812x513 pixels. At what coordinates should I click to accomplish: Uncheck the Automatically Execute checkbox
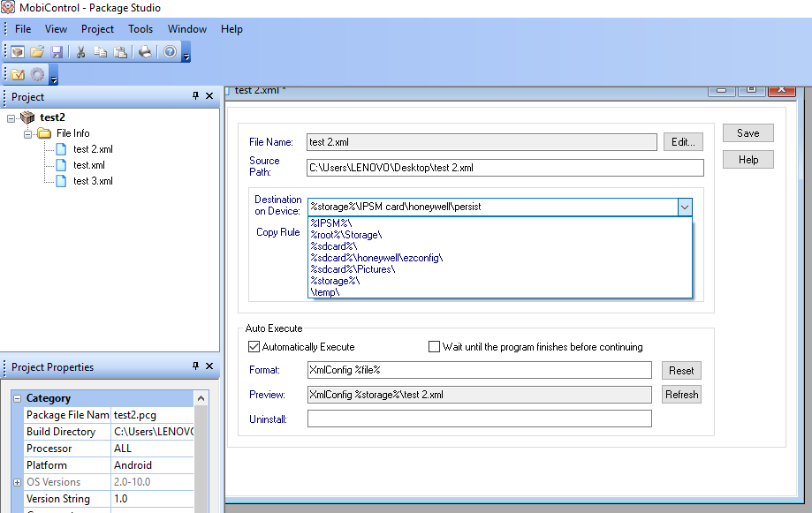pos(254,347)
